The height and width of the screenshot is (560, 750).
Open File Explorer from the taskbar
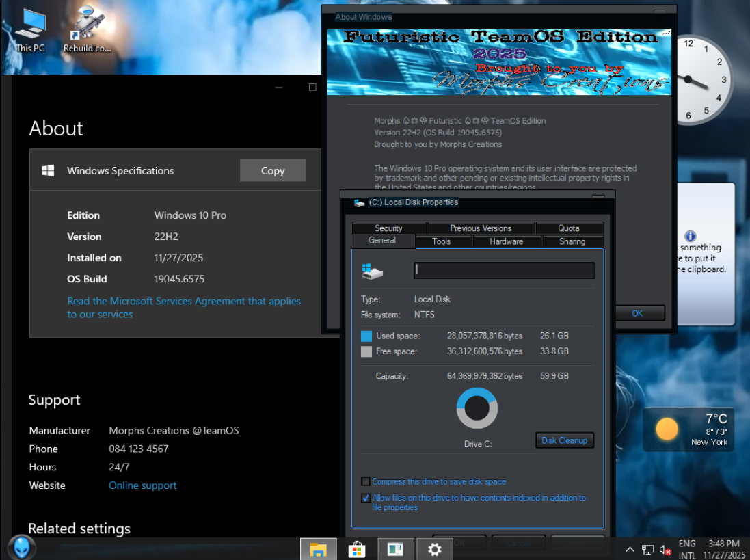tap(318, 549)
